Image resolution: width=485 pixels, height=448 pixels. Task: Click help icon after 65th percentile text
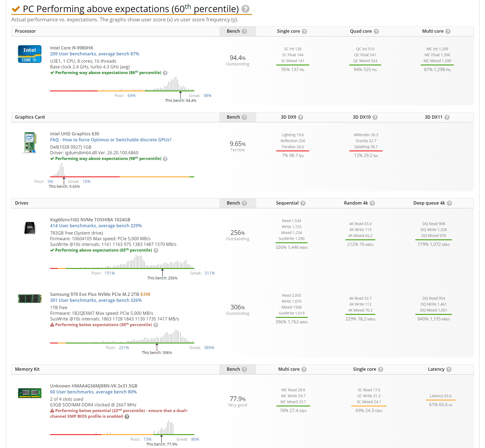[156, 250]
